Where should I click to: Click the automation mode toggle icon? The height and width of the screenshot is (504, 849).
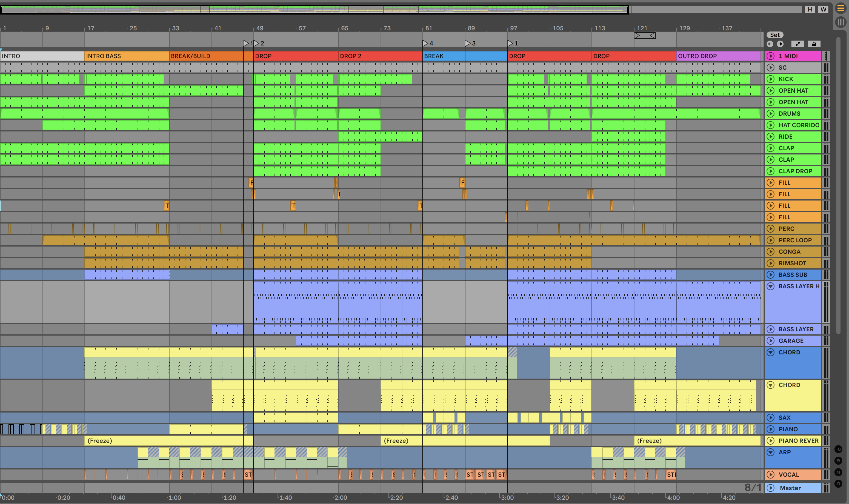[797, 44]
